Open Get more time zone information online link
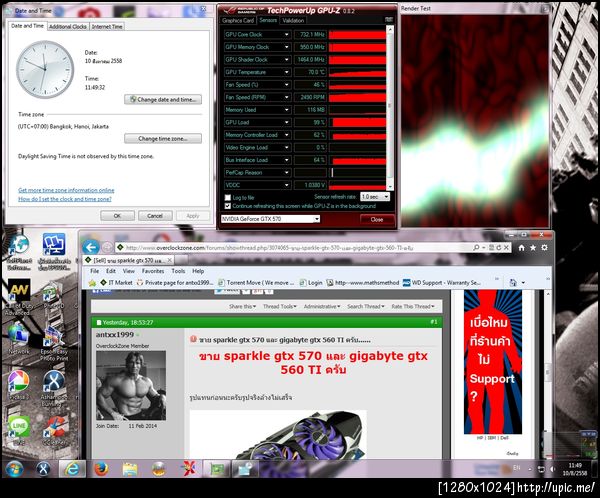 [66, 190]
